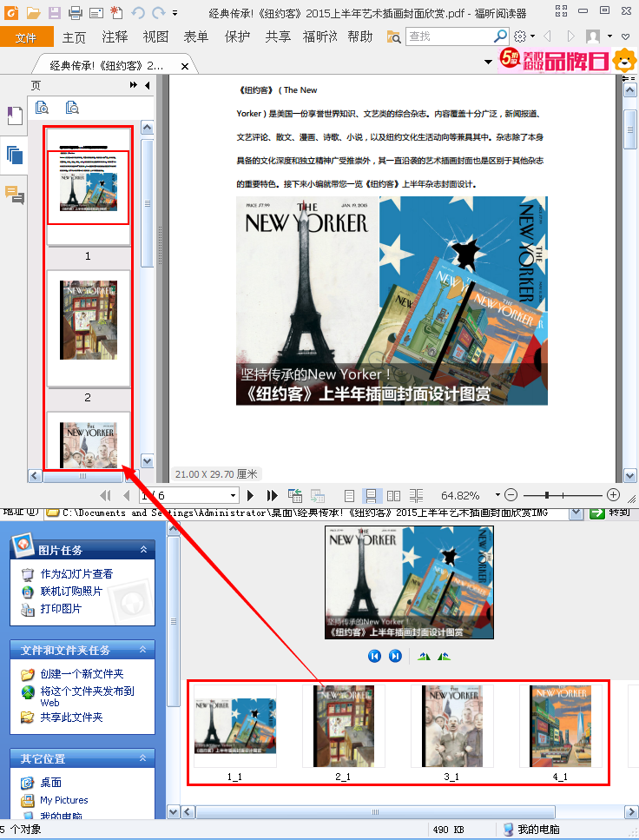The image size is (639, 840).
Task: Go to next page arrow
Action: click(x=250, y=495)
